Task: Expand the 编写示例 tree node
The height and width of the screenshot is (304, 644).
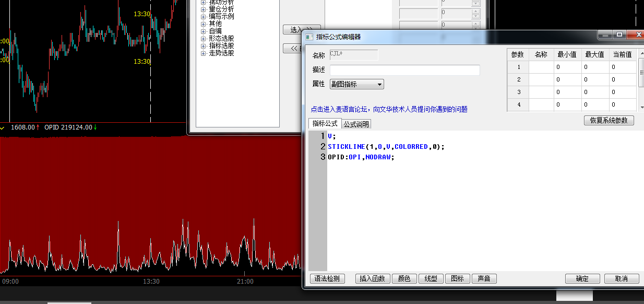Action: 204,17
